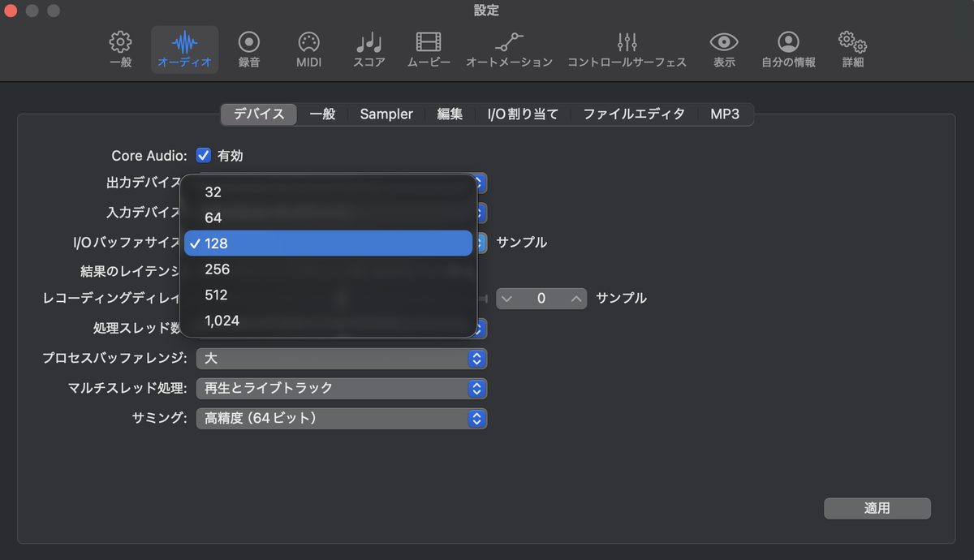
Task: Open the 詳細 advanced gears pane
Action: [x=852, y=50]
